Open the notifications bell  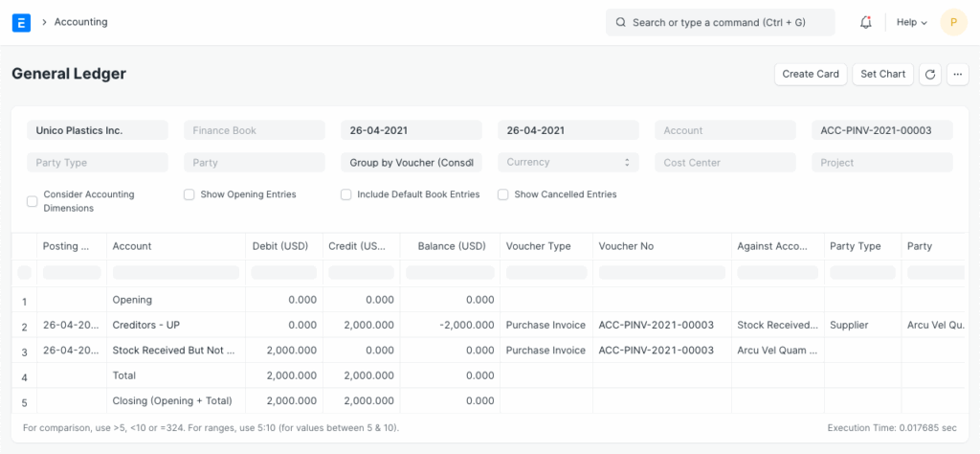(x=866, y=22)
